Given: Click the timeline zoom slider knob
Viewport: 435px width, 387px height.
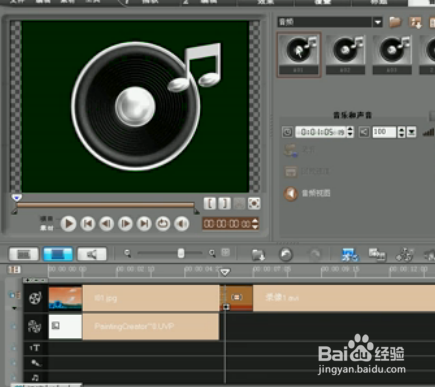Looking at the screenshot, I should [181, 253].
